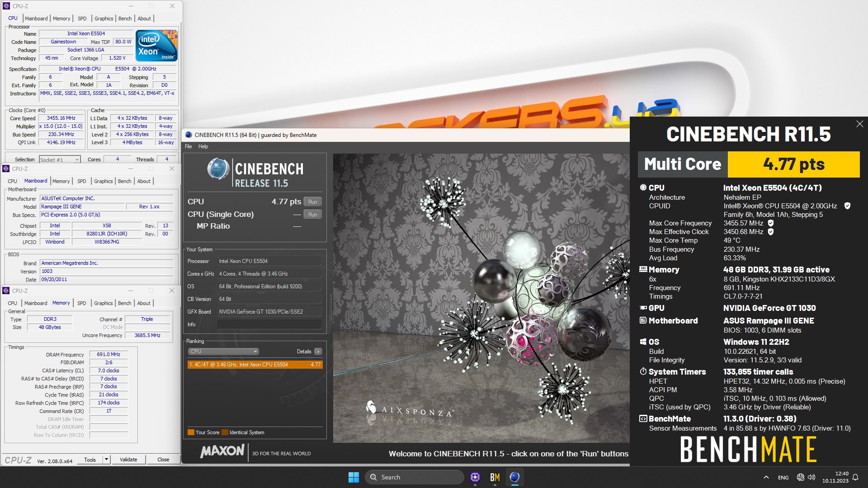The height and width of the screenshot is (488, 868).
Task: Click the MAXON logo
Action: pyautogui.click(x=222, y=451)
